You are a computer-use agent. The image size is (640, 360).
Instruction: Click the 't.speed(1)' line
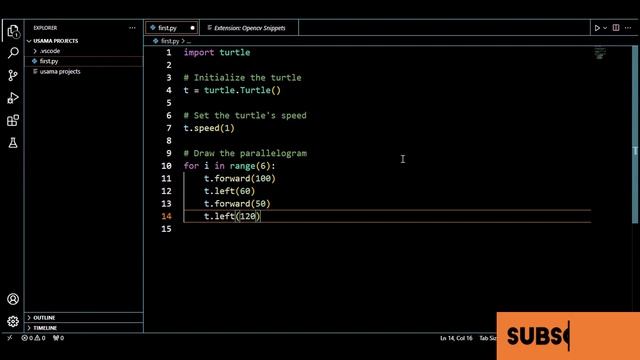[209, 128]
